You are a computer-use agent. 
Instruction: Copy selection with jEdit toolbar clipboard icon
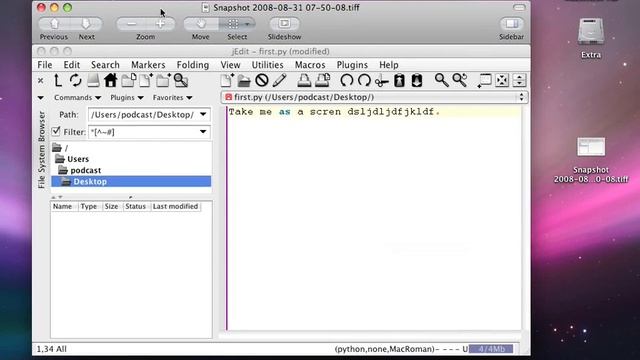tap(399, 80)
